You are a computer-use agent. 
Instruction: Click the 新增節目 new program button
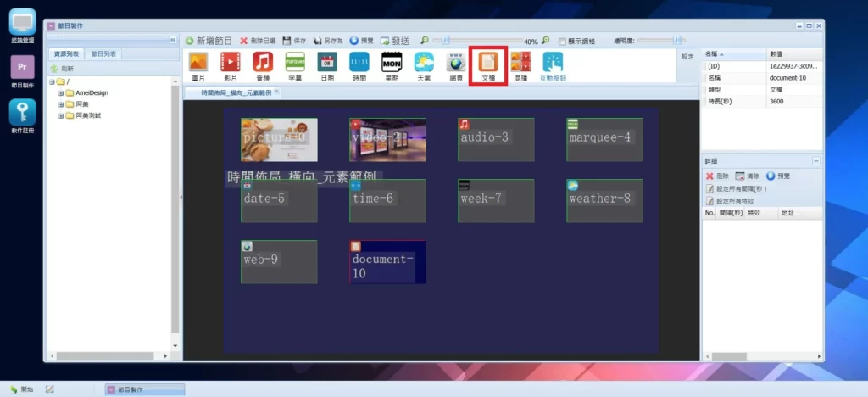click(209, 40)
